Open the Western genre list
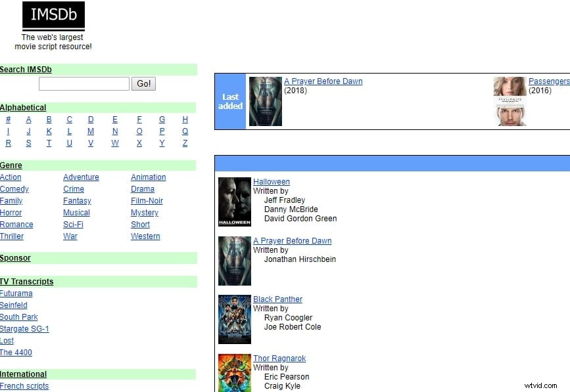 coord(145,236)
